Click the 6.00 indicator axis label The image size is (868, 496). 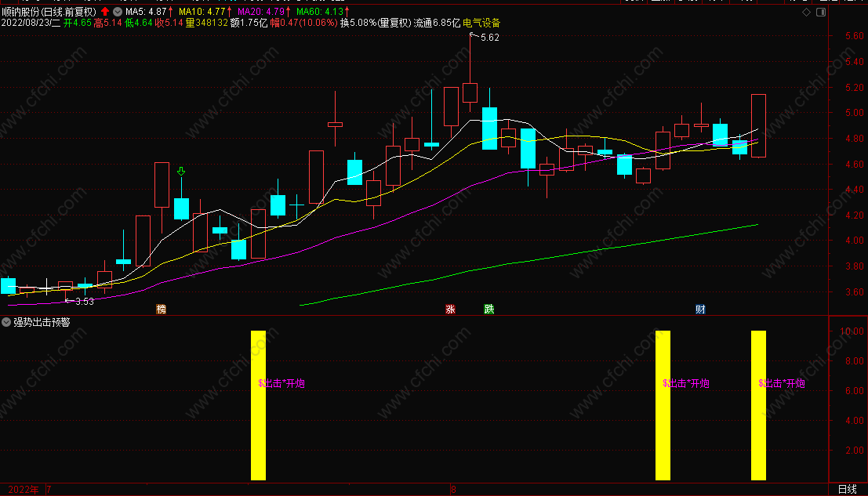click(x=855, y=390)
